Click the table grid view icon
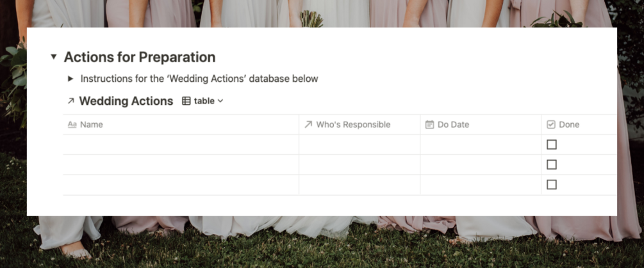644x268 pixels. 186,101
